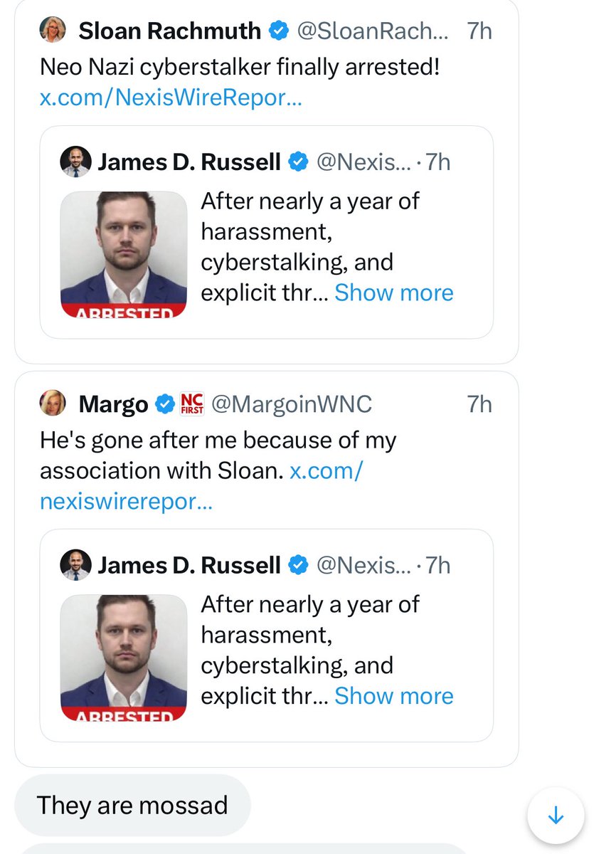Expand Show more in Sloan's quoted post
616x854 pixels.
click(393, 292)
